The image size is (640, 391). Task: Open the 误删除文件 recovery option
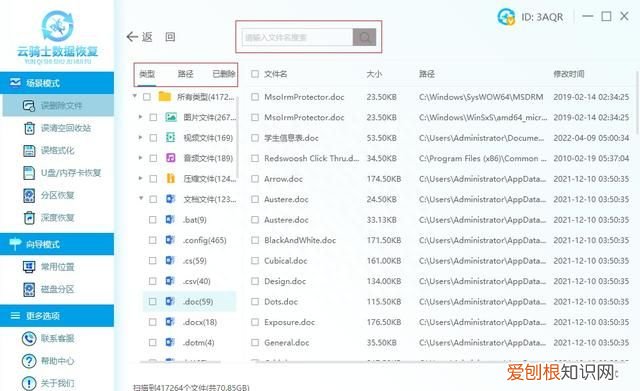[58, 106]
